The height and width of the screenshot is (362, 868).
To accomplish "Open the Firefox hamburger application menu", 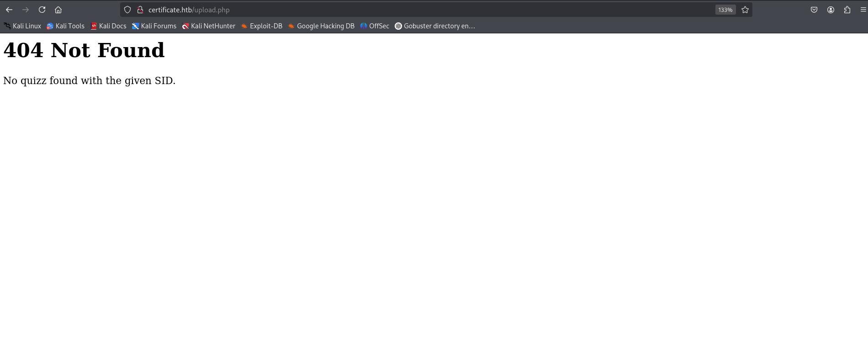I will point(863,10).
